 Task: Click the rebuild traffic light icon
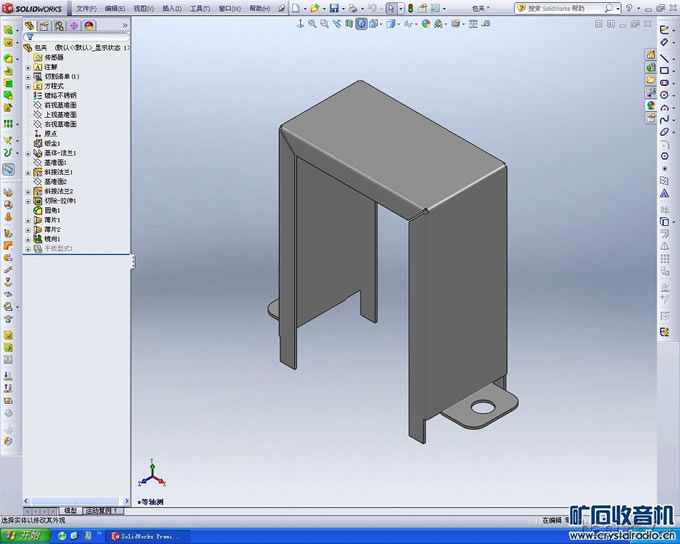(x=411, y=8)
